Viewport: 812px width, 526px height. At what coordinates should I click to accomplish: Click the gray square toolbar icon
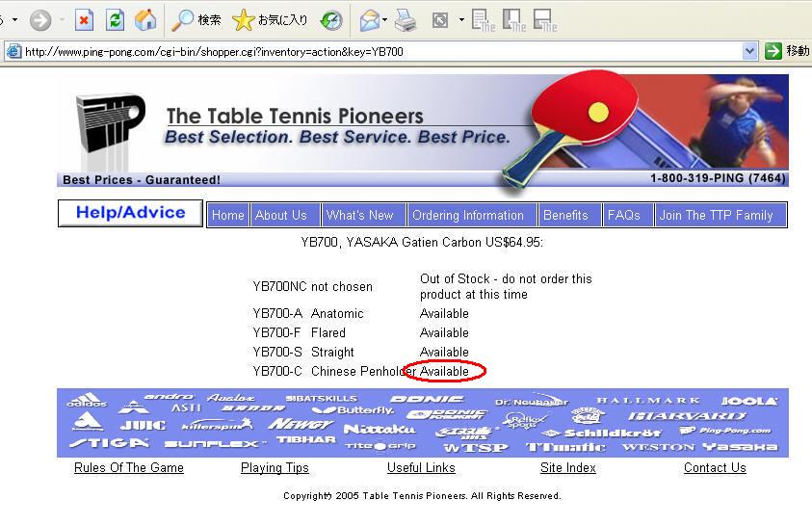pyautogui.click(x=439, y=20)
